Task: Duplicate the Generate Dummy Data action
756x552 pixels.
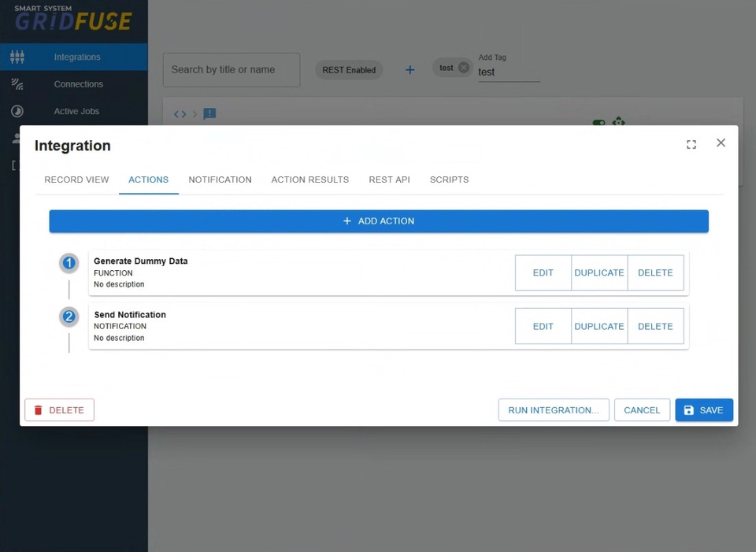Action: (x=599, y=273)
